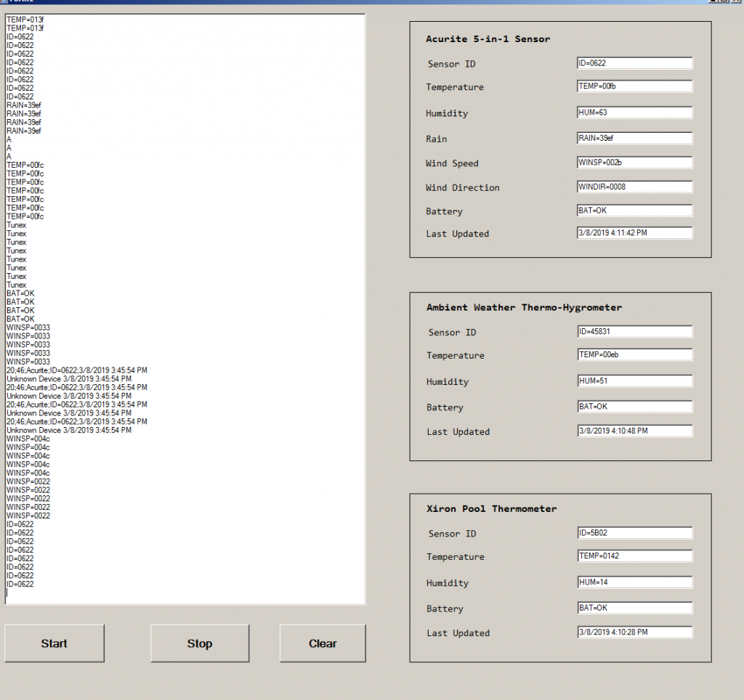
Task: Click the first TEMP=00fc log line
Action: tap(25, 165)
